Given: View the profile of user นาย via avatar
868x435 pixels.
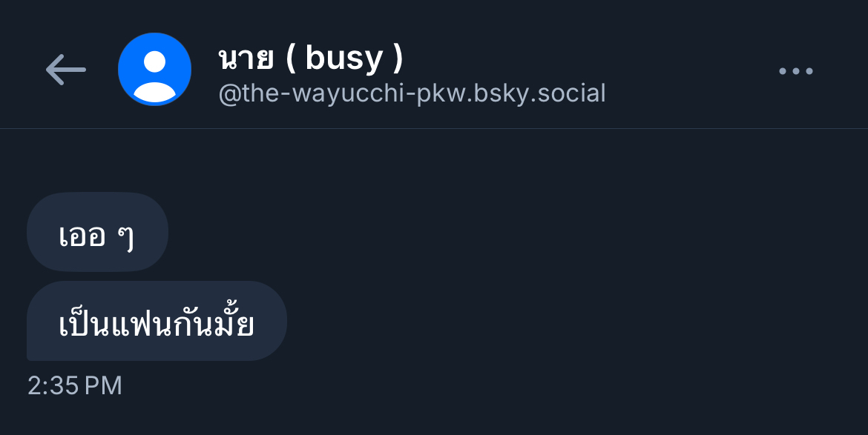Looking at the screenshot, I should pyautogui.click(x=154, y=69).
